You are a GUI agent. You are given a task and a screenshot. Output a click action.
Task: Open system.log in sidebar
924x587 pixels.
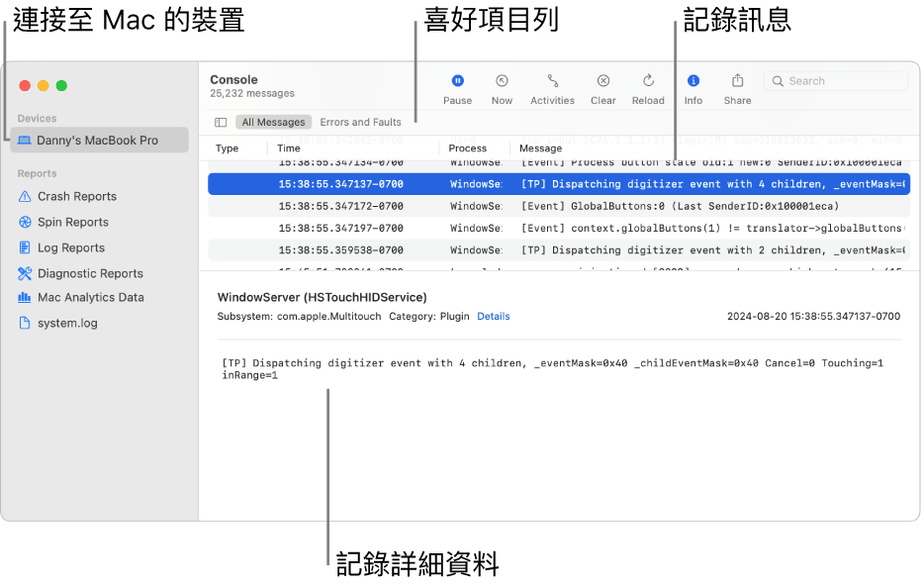(x=68, y=323)
